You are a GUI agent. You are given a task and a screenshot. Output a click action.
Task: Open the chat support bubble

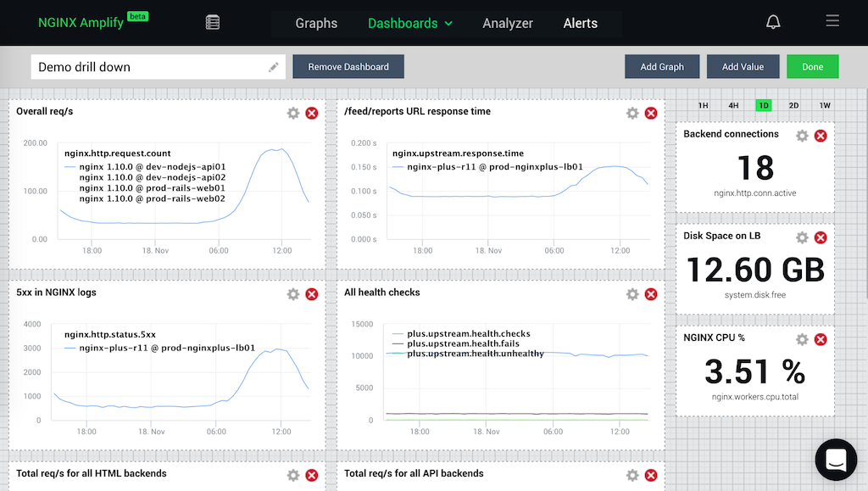836,459
